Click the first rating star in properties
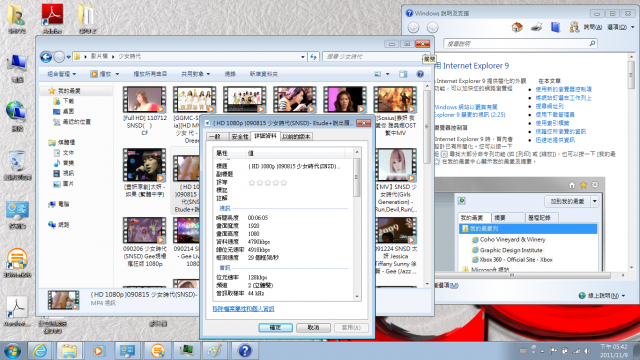This screenshot has height=360, width=640. [x=252, y=183]
